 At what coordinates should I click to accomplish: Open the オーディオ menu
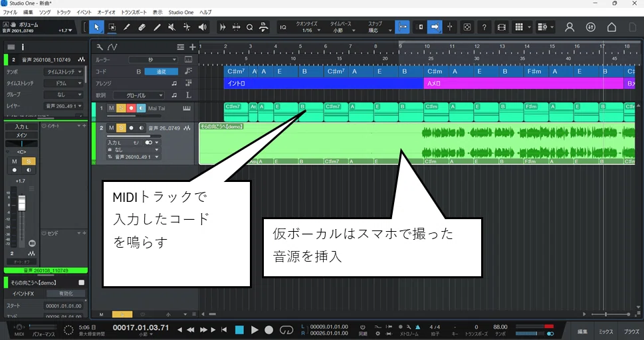pos(106,13)
